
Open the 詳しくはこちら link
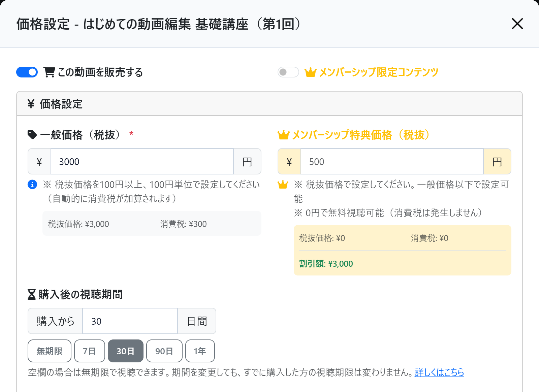coord(439,372)
